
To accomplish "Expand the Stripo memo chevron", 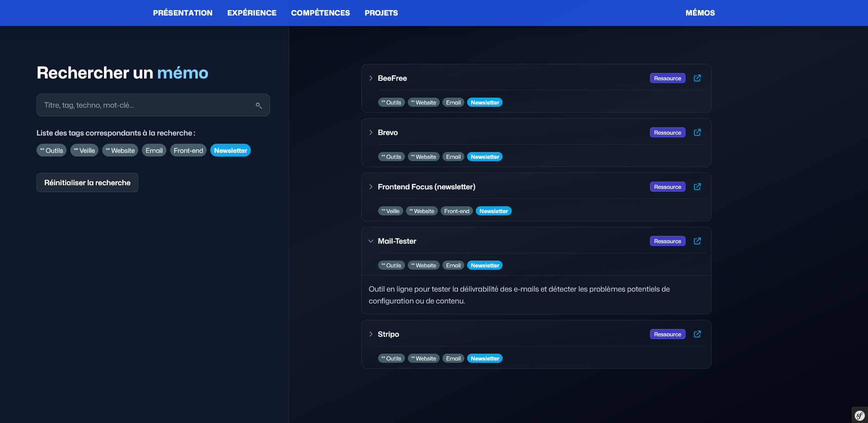I will 371,334.
